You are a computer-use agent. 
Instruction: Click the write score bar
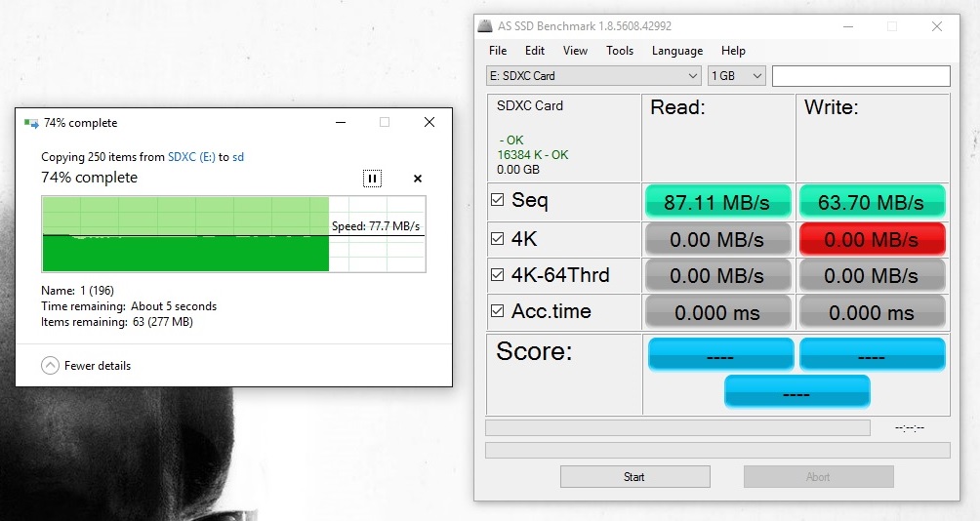point(873,355)
